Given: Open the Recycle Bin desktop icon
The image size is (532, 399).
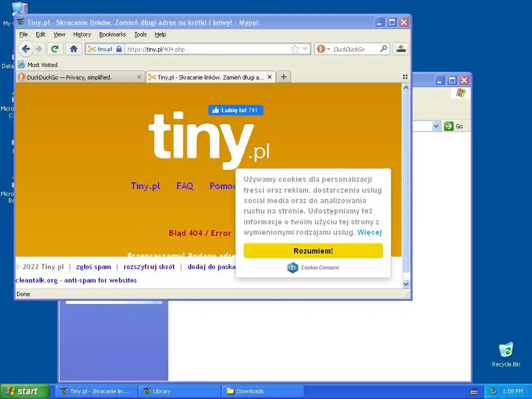Looking at the screenshot, I should coord(506,354).
